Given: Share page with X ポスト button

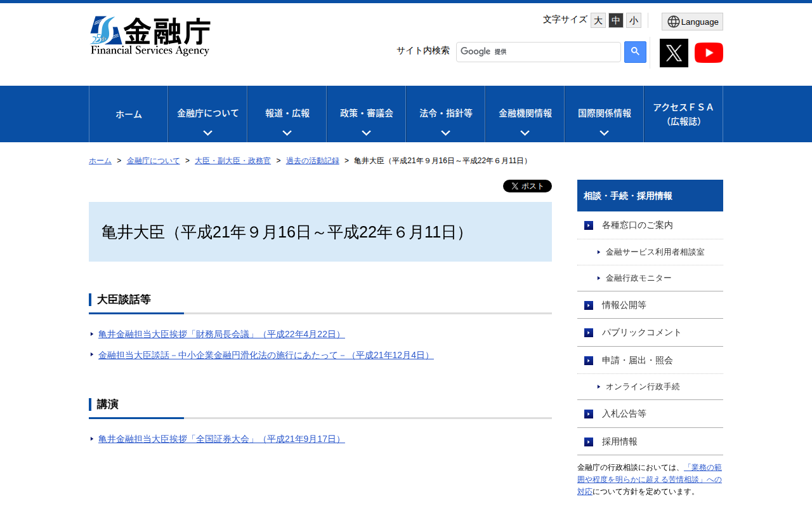Looking at the screenshot, I should tap(527, 186).
